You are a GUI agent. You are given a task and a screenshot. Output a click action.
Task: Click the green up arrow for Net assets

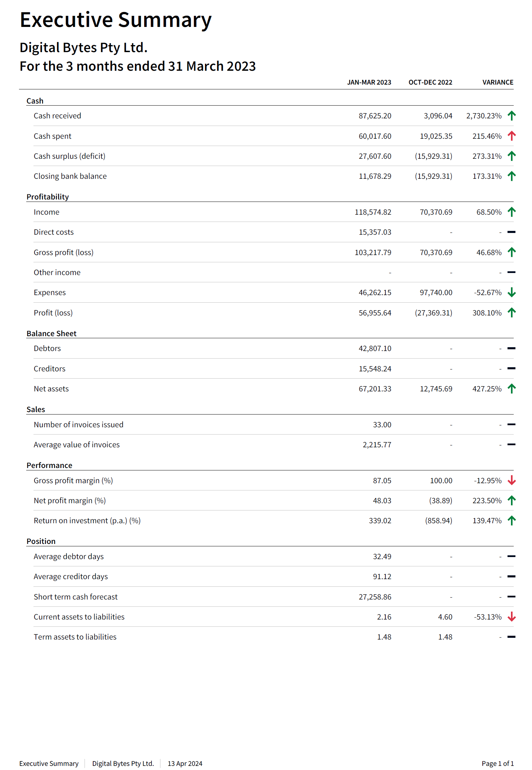tap(512, 389)
